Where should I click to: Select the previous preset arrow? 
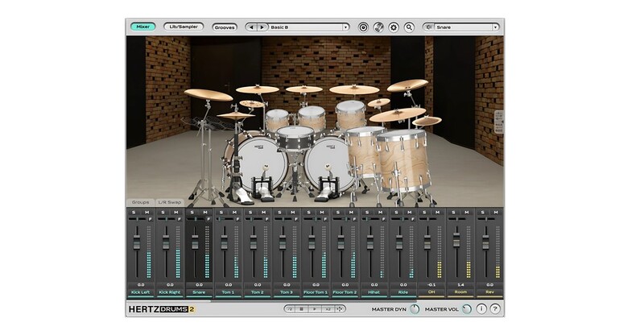click(251, 27)
